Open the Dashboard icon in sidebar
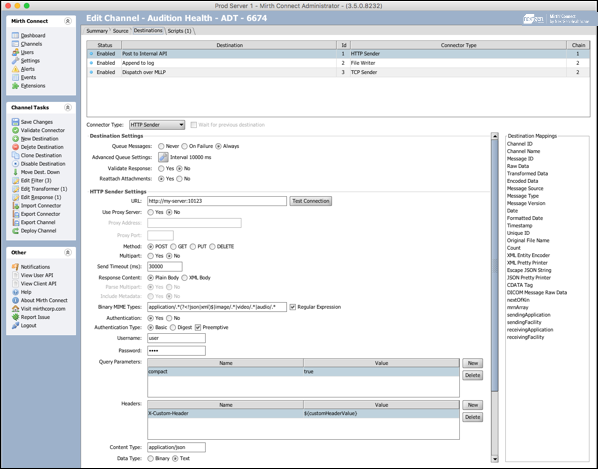The height and width of the screenshot is (469, 598). click(x=15, y=35)
